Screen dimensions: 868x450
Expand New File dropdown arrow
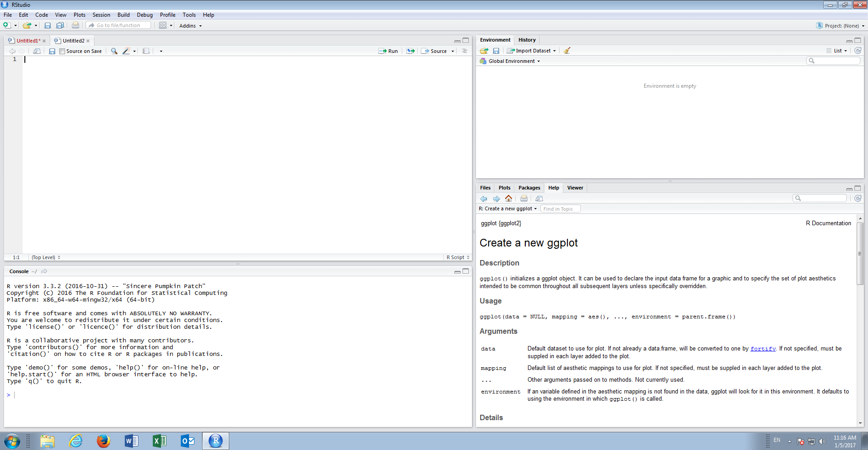(x=15, y=26)
